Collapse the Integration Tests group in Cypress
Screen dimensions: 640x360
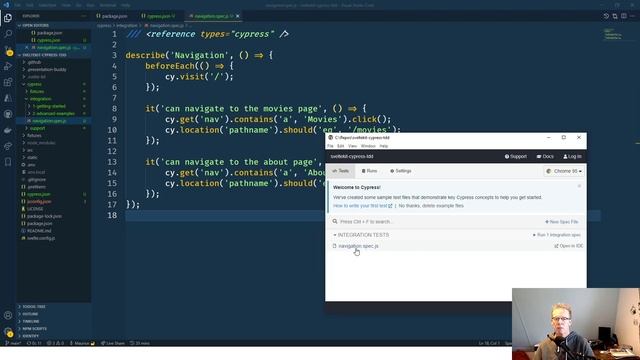coord(361,235)
